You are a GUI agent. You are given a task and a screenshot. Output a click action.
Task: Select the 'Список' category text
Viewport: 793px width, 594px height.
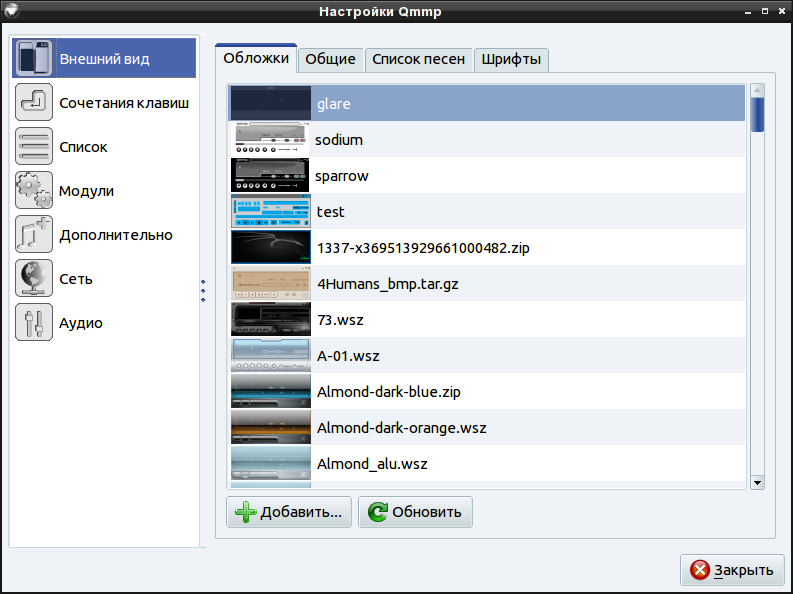[x=83, y=147]
